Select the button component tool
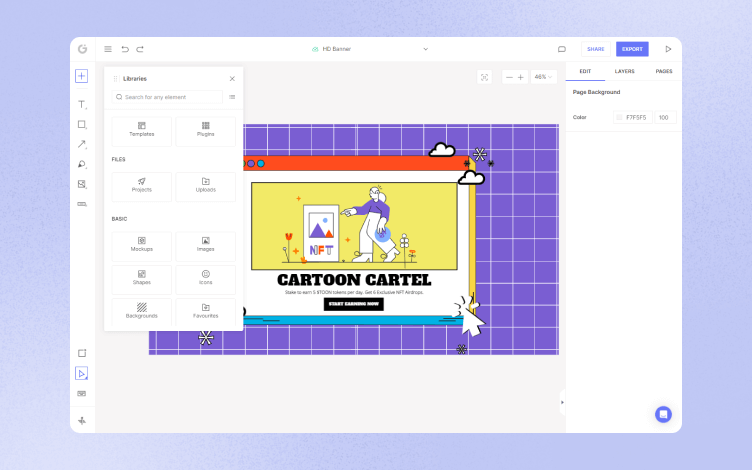This screenshot has width=752, height=470. 82,204
